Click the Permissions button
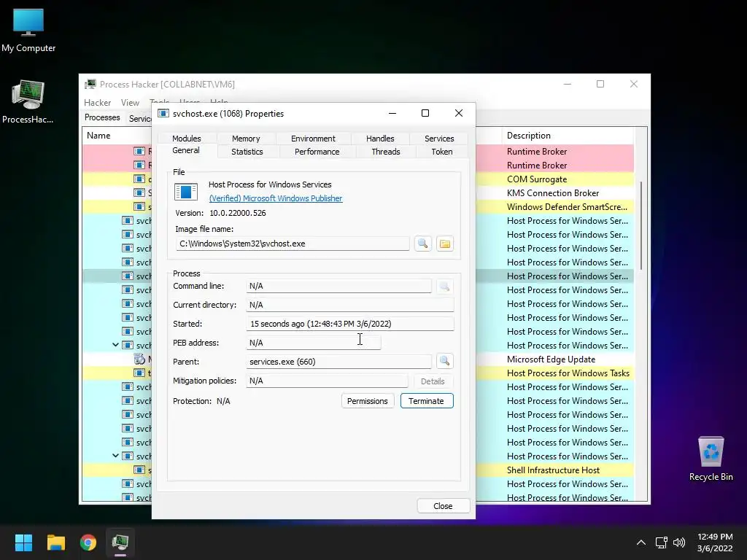Image resolution: width=747 pixels, height=560 pixels. tap(368, 401)
